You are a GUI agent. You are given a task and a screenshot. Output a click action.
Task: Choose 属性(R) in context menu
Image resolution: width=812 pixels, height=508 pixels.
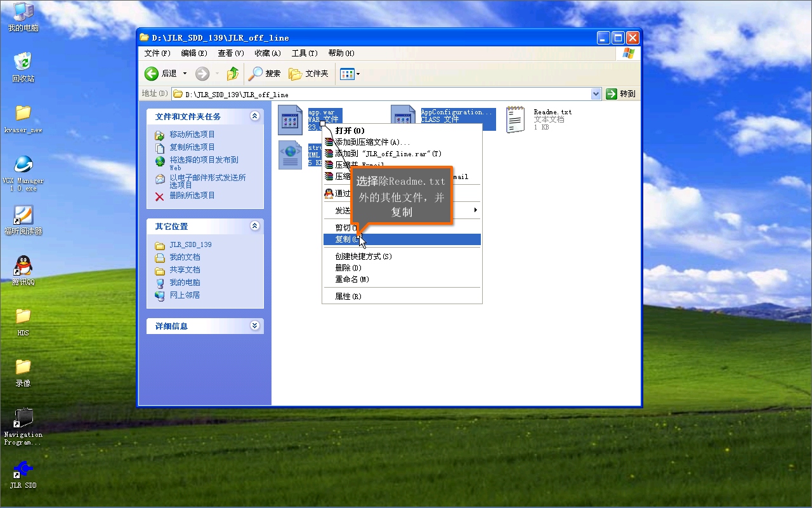402,297
